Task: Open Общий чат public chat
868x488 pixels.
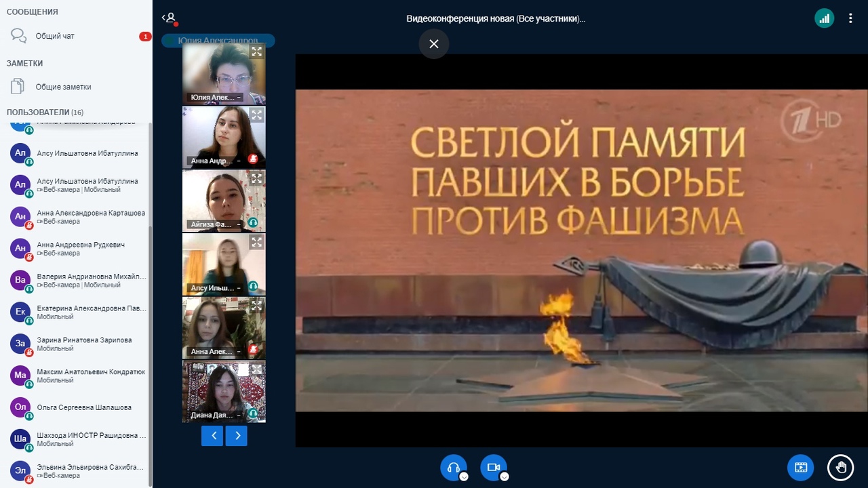Action: (x=55, y=36)
